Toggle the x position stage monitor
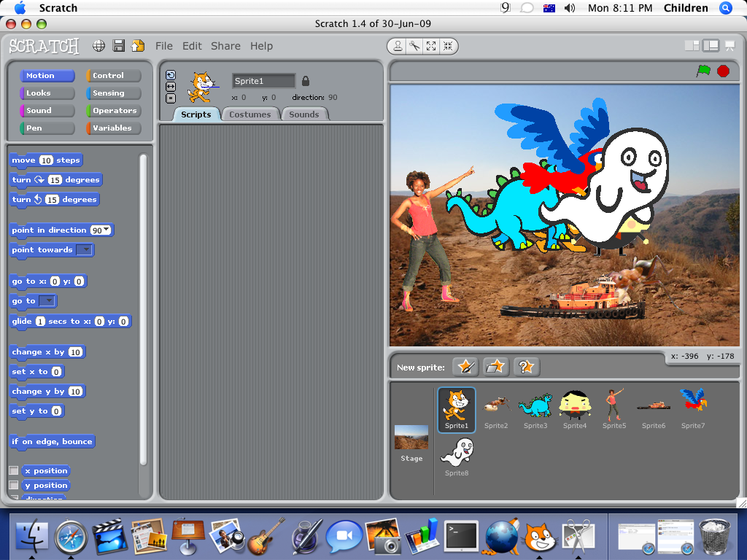Screen dimensions: 747x560 pyautogui.click(x=12, y=470)
